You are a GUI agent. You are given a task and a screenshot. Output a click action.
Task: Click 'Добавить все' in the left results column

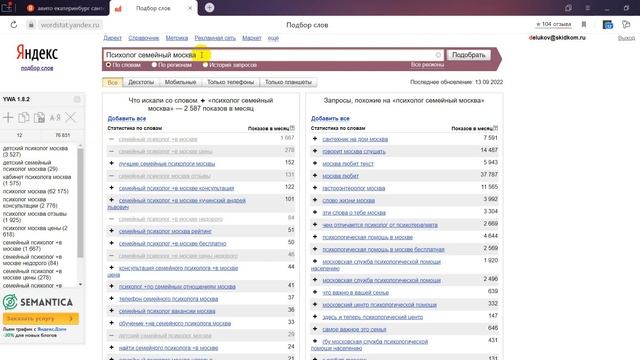(127, 118)
